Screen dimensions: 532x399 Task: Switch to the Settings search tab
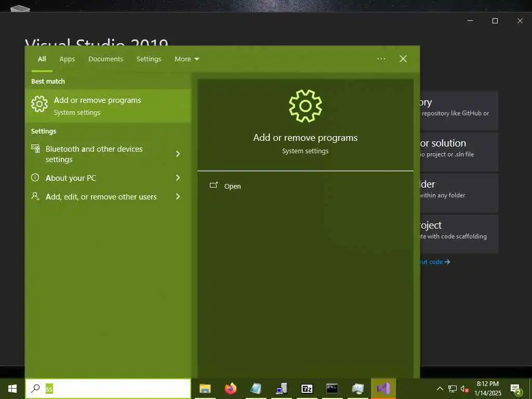point(149,59)
